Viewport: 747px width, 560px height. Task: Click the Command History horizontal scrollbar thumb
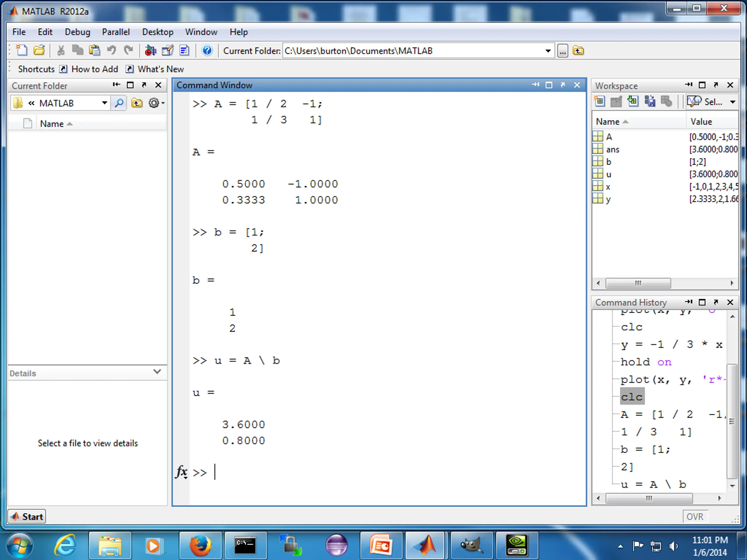click(649, 498)
